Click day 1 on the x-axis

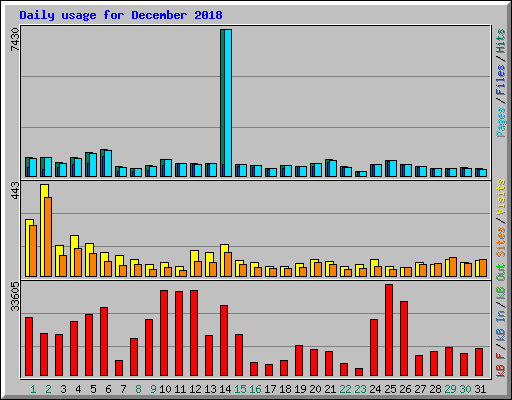[x=33, y=389]
